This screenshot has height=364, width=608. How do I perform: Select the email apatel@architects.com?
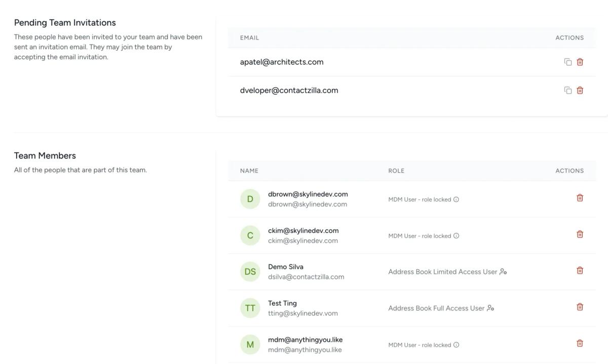click(x=282, y=61)
